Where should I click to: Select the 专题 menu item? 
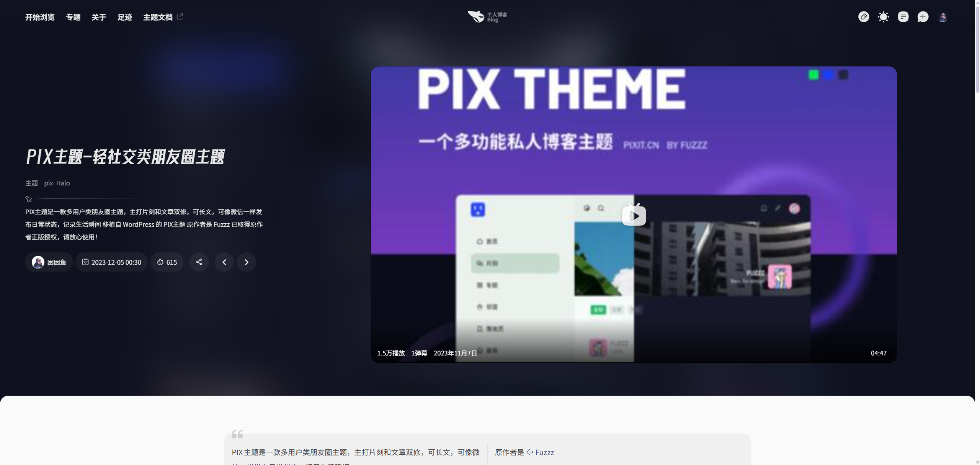[73, 17]
